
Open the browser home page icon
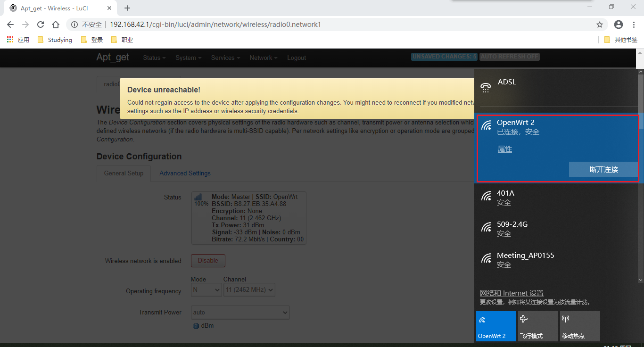pos(56,25)
